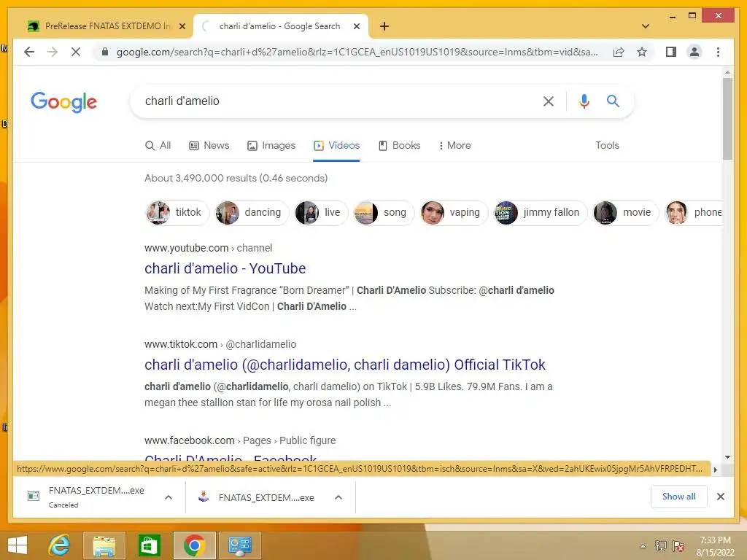Open the charli d'amelio - YouTube result
747x560 pixels.
(x=225, y=268)
